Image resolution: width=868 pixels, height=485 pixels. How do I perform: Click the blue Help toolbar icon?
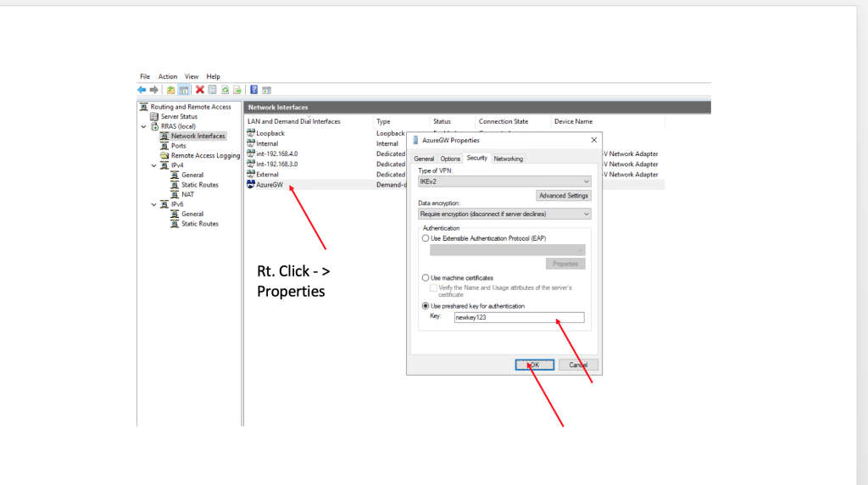click(x=253, y=90)
